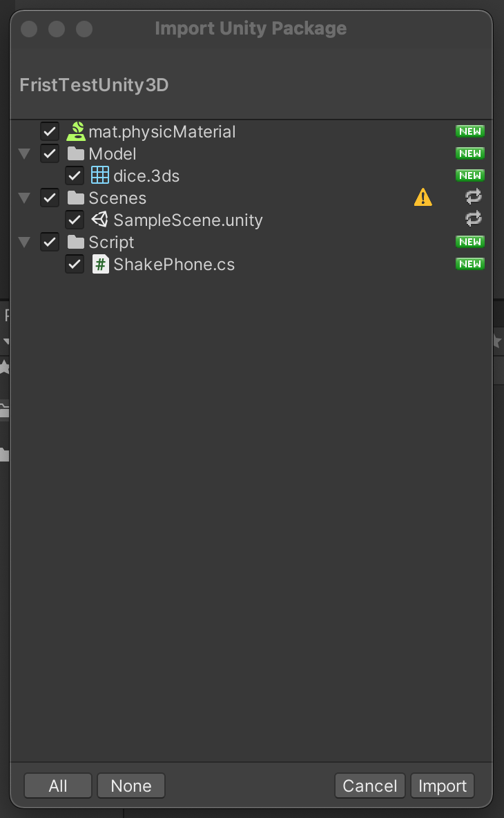This screenshot has height=818, width=504.
Task: Click the refresh arrows icon on Scenes row
Action: [473, 197]
